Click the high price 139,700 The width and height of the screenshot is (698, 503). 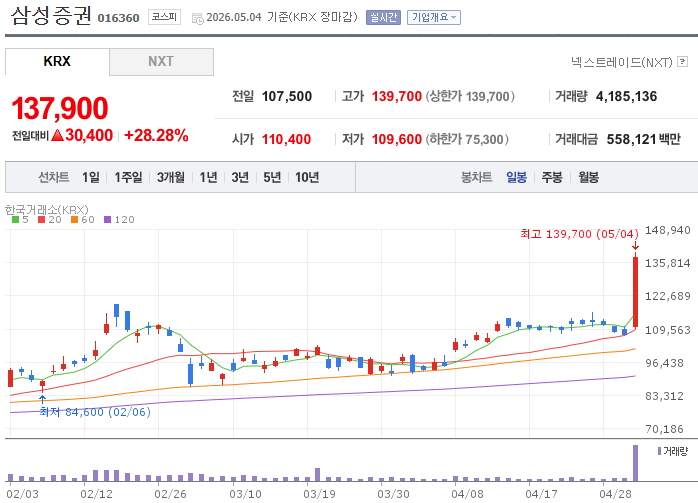click(x=397, y=96)
